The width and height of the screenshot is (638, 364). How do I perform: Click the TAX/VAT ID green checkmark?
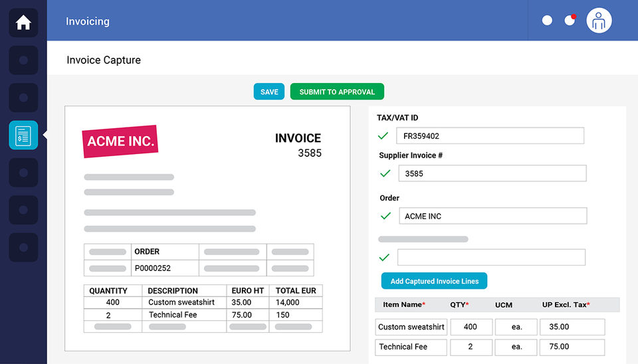tap(383, 136)
